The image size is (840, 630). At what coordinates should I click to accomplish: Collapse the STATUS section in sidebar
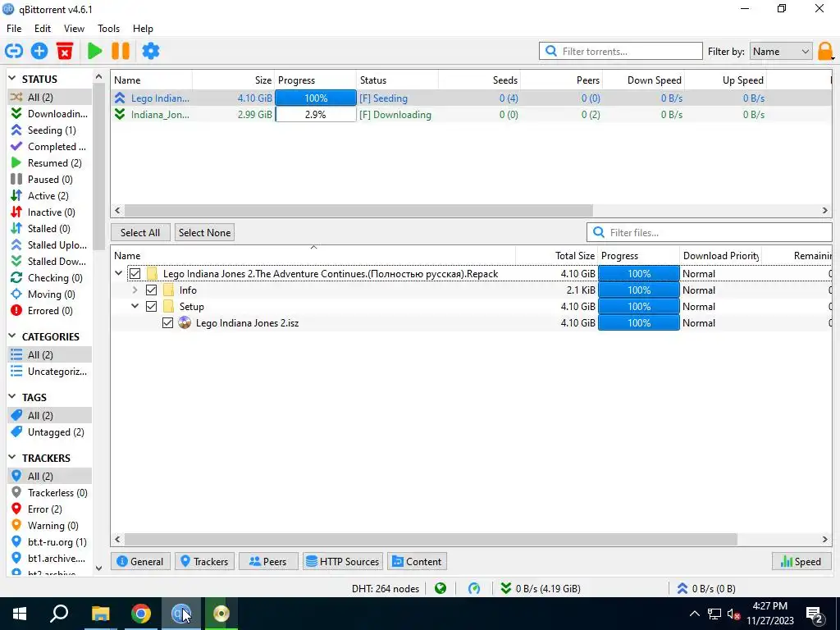pyautogui.click(x=12, y=79)
